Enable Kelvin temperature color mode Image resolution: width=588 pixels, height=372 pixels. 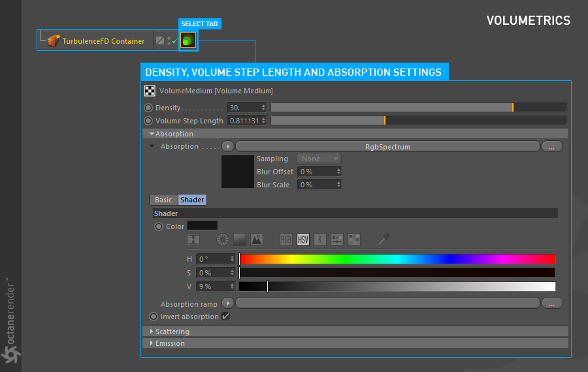click(x=320, y=240)
